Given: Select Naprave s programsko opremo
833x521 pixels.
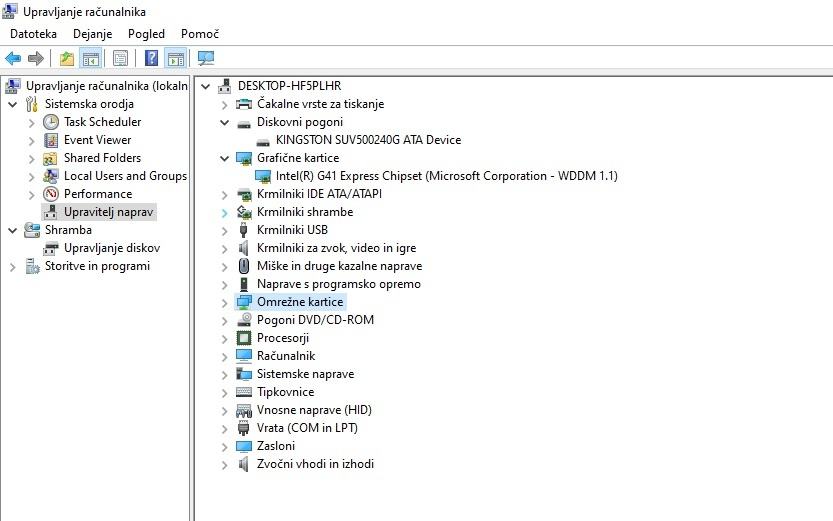Looking at the screenshot, I should coord(338,284).
